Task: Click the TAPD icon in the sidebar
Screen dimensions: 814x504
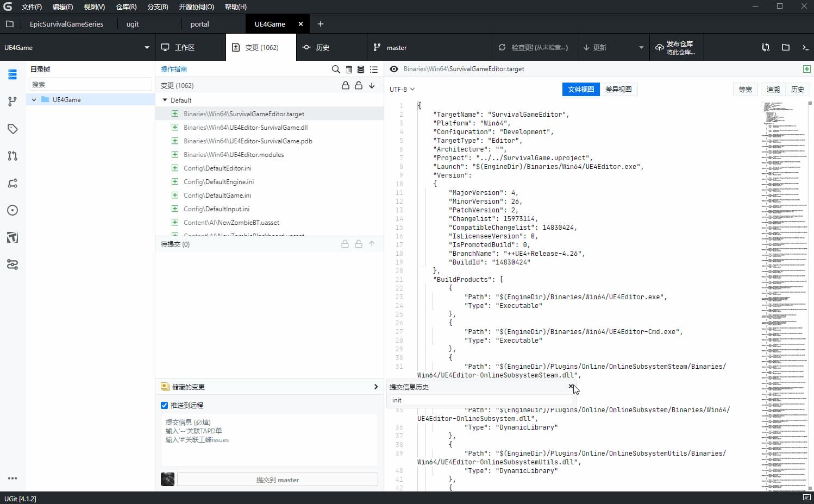Action: 12,237
